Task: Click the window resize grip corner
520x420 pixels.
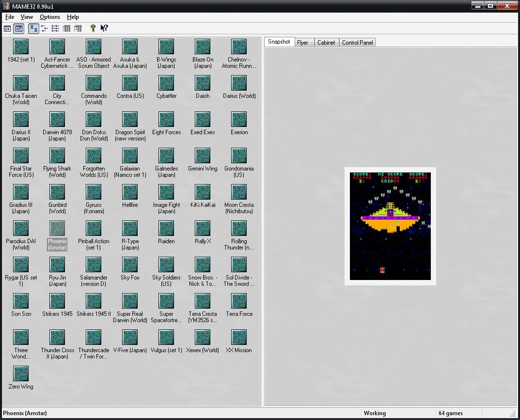Action: pyautogui.click(x=513, y=414)
